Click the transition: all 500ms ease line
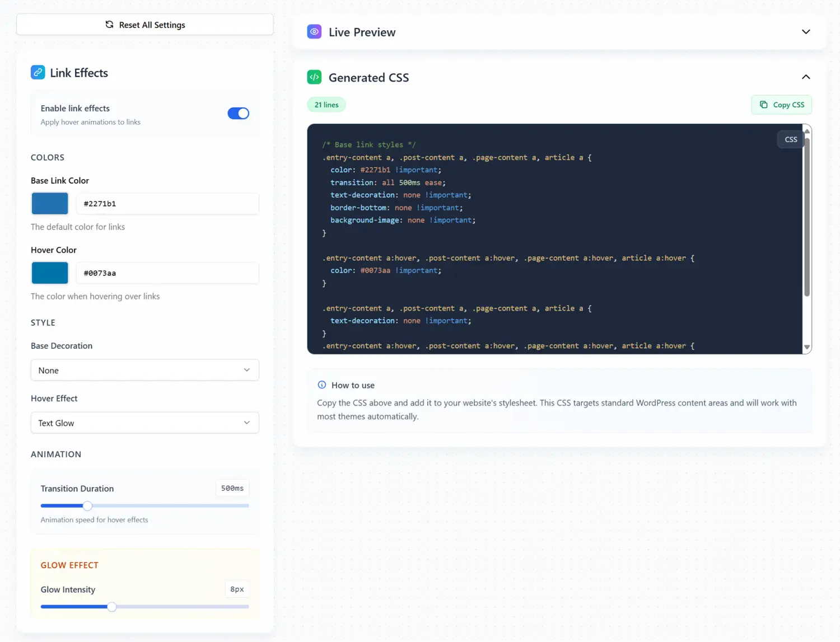Viewport: 840px width, 642px height. point(388,182)
